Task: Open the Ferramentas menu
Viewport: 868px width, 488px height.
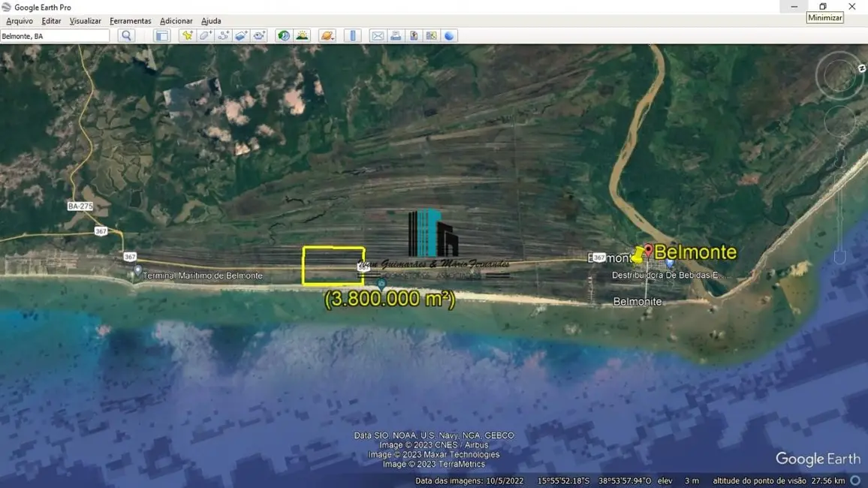Action: [x=130, y=21]
